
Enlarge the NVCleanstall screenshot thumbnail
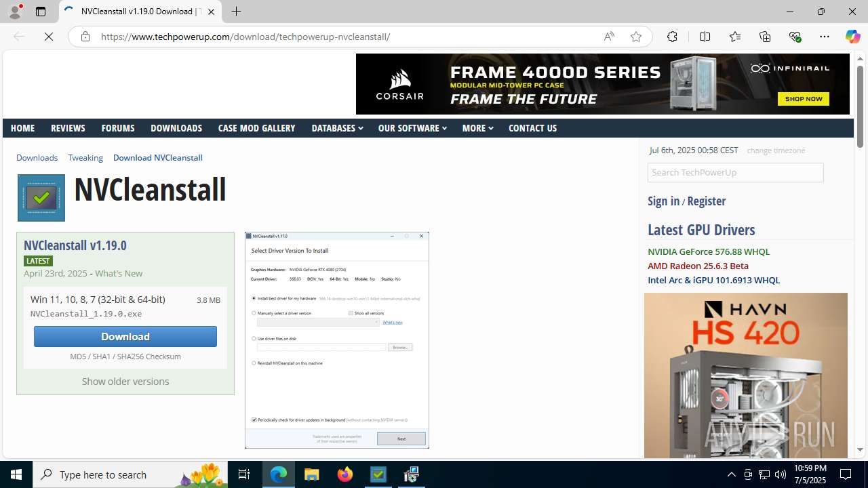pos(337,340)
